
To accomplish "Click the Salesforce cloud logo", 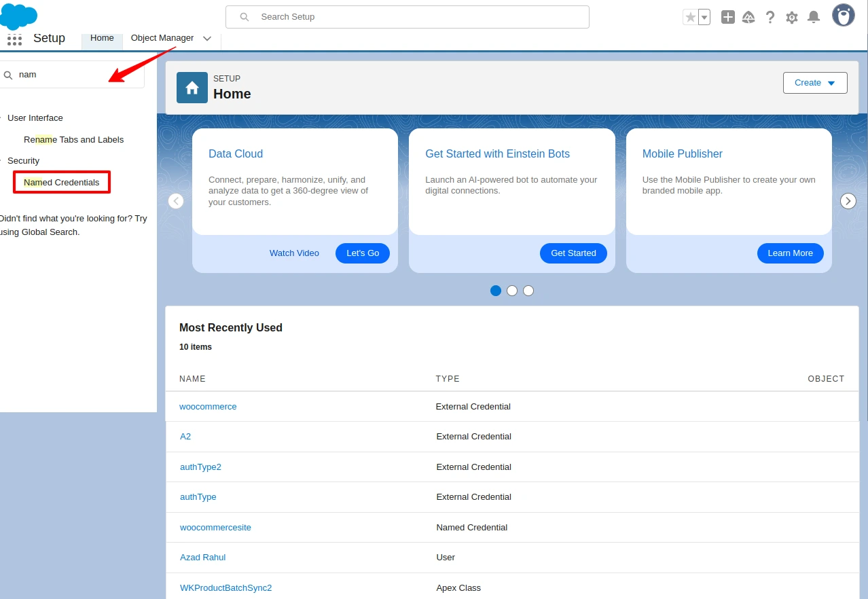I will pos(18,14).
